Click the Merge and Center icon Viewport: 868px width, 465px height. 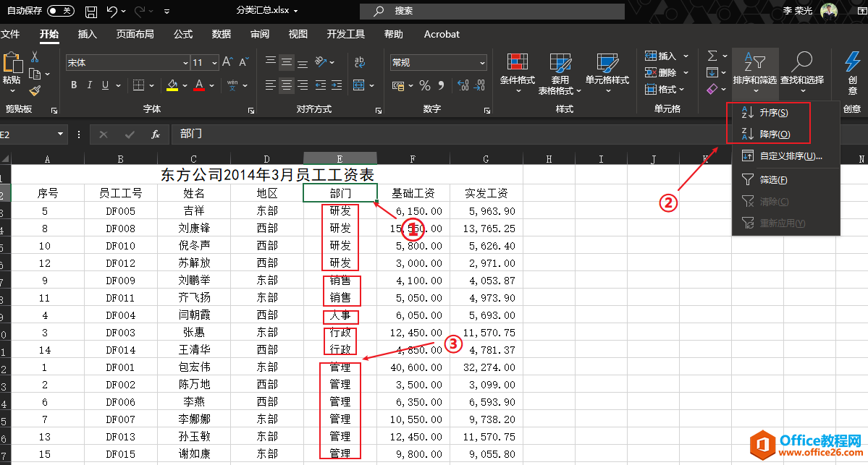(359, 86)
